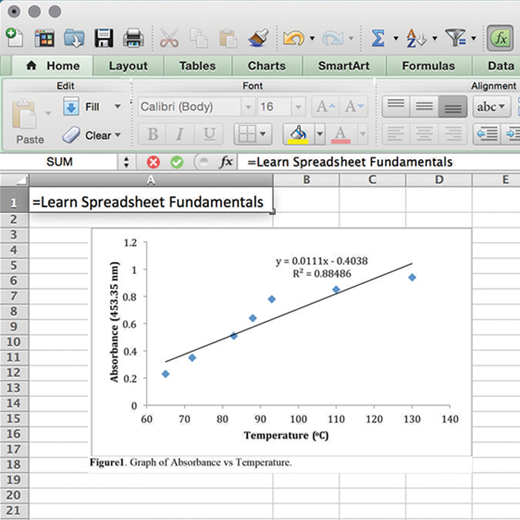Click the AutoSum sigma icon

tap(378, 38)
